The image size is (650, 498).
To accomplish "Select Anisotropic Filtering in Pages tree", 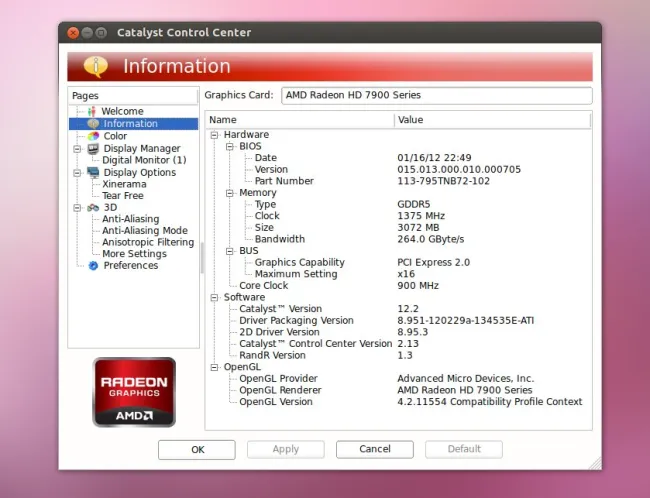I will pyautogui.click(x=148, y=242).
